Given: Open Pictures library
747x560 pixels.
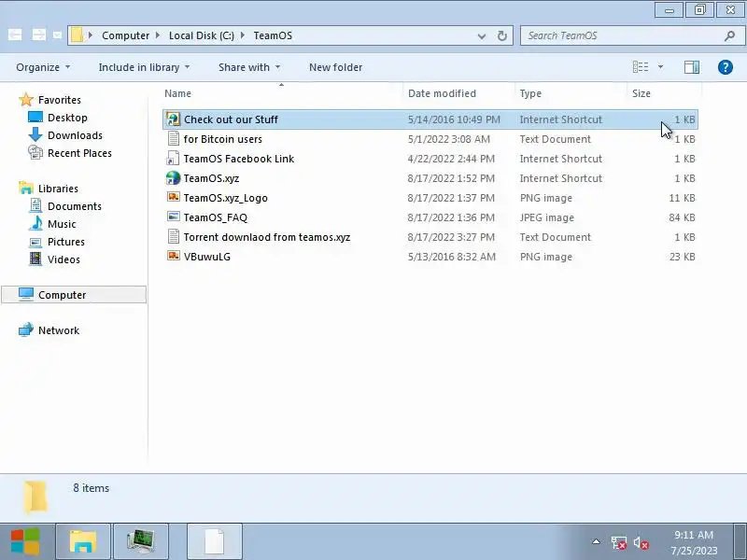Looking at the screenshot, I should pos(65,242).
